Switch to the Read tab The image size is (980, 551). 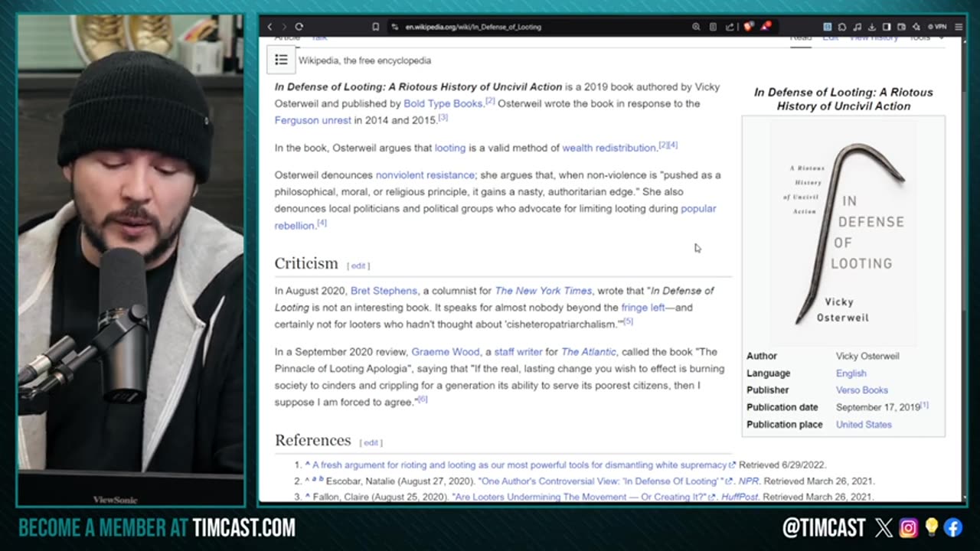click(x=801, y=38)
